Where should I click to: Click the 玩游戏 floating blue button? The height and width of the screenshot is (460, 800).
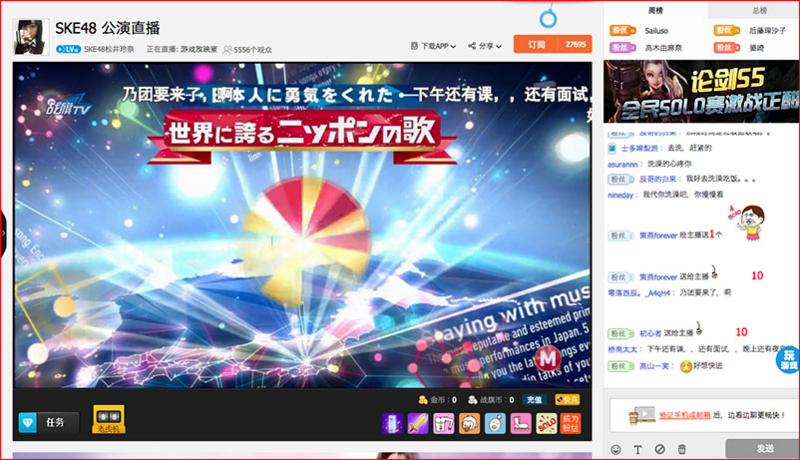pos(788,360)
